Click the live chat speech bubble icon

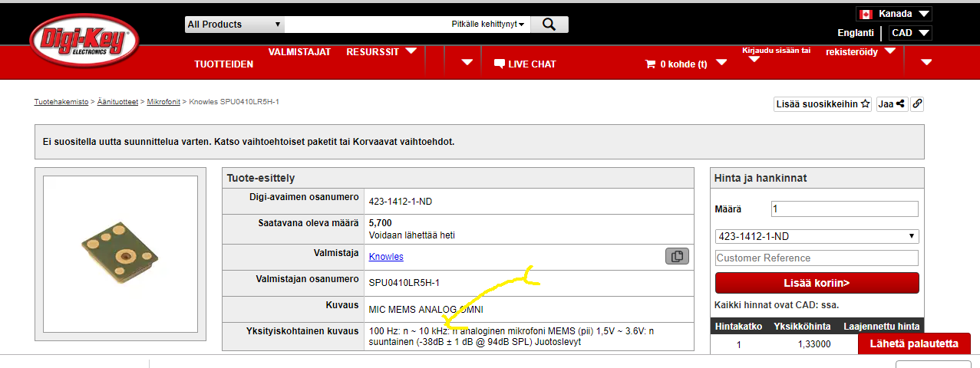(x=500, y=64)
